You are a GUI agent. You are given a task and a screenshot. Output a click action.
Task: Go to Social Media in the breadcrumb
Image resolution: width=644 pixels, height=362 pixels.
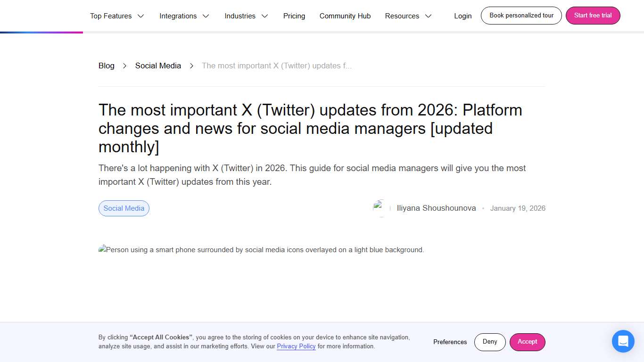[x=158, y=66]
